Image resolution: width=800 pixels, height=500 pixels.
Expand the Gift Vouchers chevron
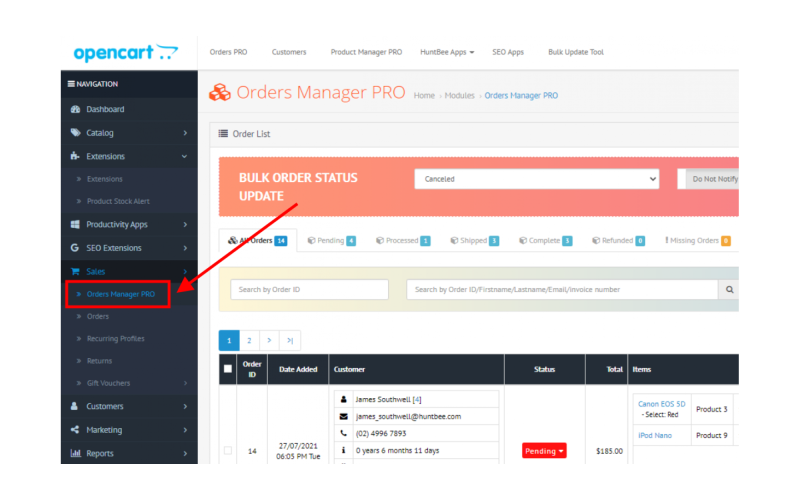[x=185, y=383]
